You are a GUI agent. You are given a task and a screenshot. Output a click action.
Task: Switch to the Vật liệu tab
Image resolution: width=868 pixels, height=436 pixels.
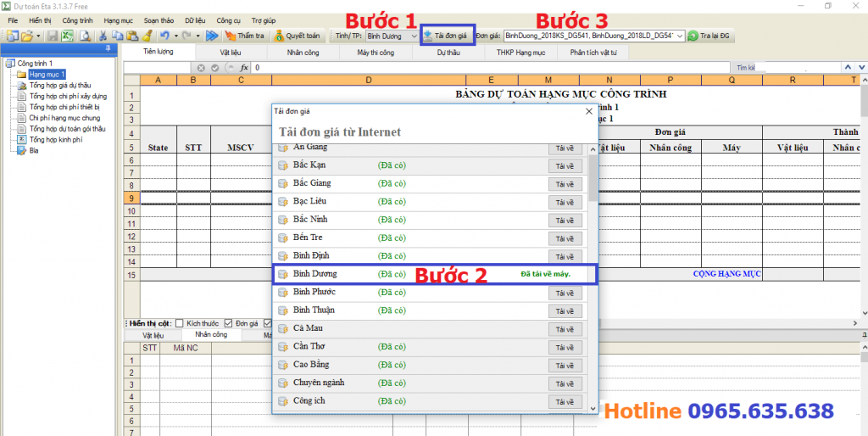[x=230, y=53]
